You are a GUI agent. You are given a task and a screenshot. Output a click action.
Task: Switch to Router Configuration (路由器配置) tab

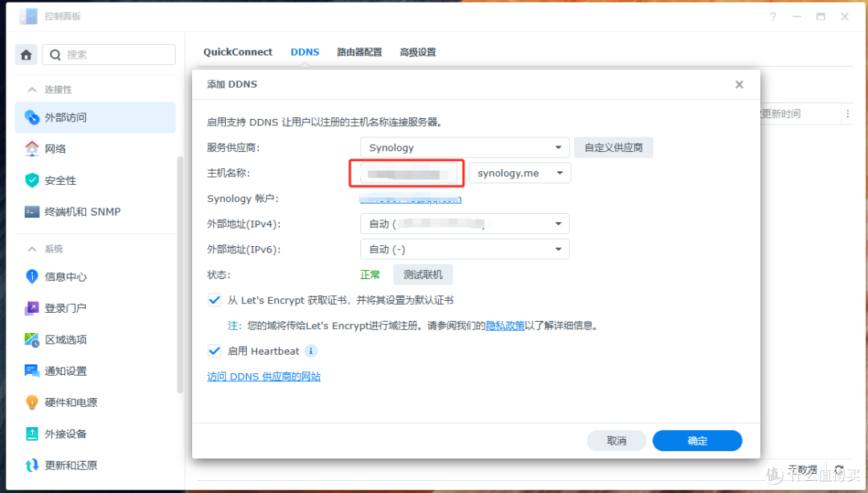[x=359, y=52]
